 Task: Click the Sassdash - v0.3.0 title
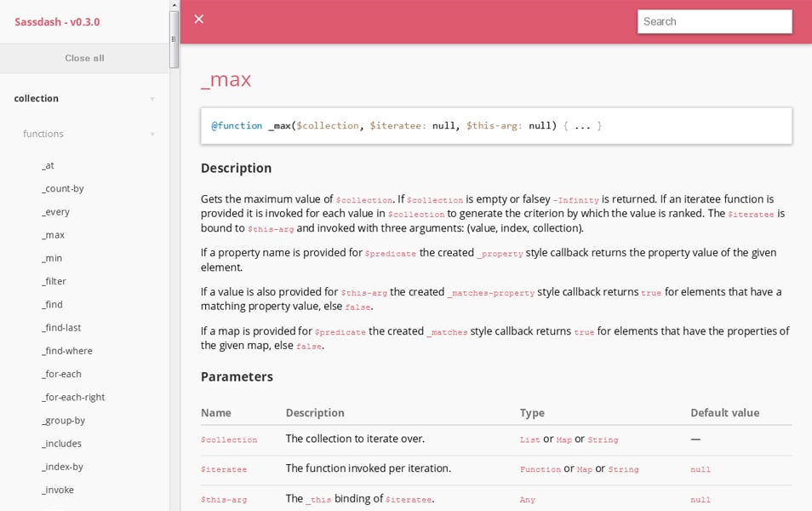click(57, 22)
